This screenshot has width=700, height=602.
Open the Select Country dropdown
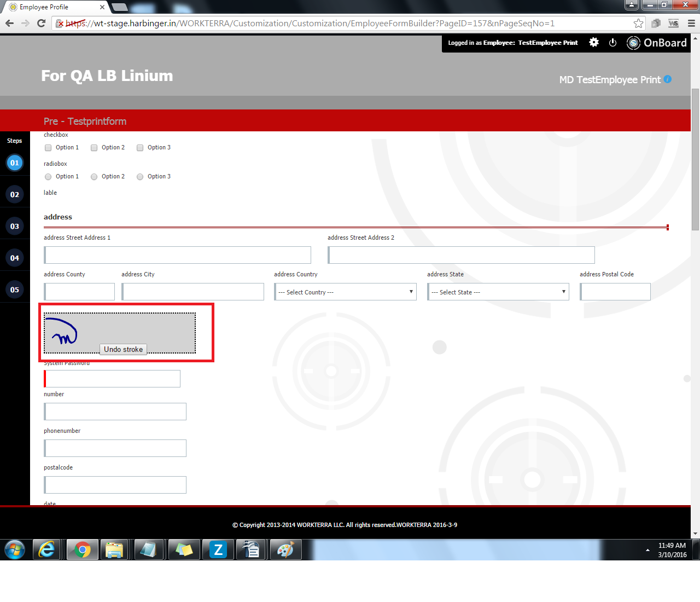click(345, 292)
